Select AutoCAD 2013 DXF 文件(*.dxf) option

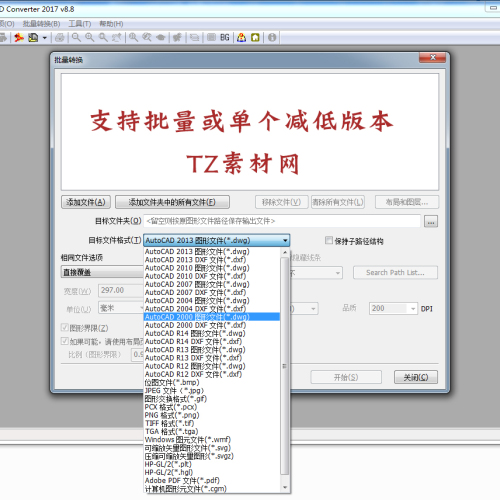pos(212,260)
